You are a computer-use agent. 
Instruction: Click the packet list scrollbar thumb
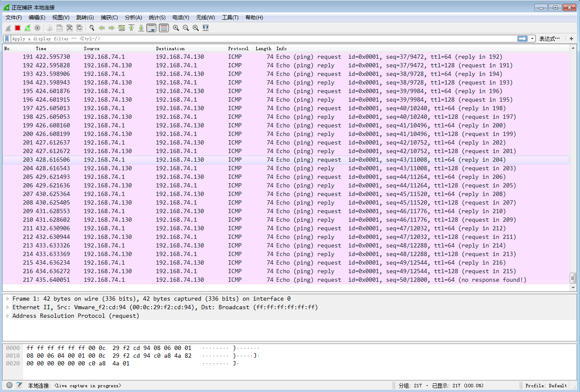(573, 278)
